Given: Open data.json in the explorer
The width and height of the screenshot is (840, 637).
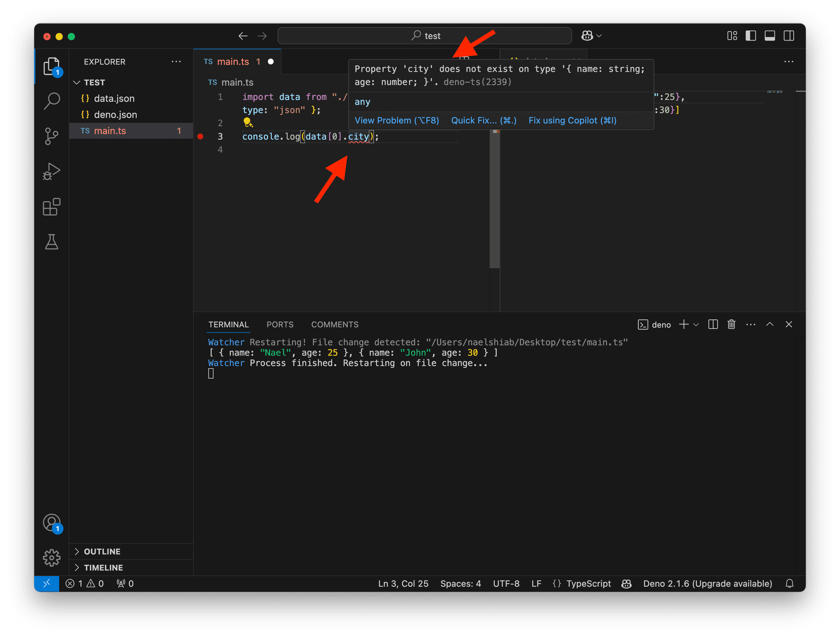Looking at the screenshot, I should [131, 98].
